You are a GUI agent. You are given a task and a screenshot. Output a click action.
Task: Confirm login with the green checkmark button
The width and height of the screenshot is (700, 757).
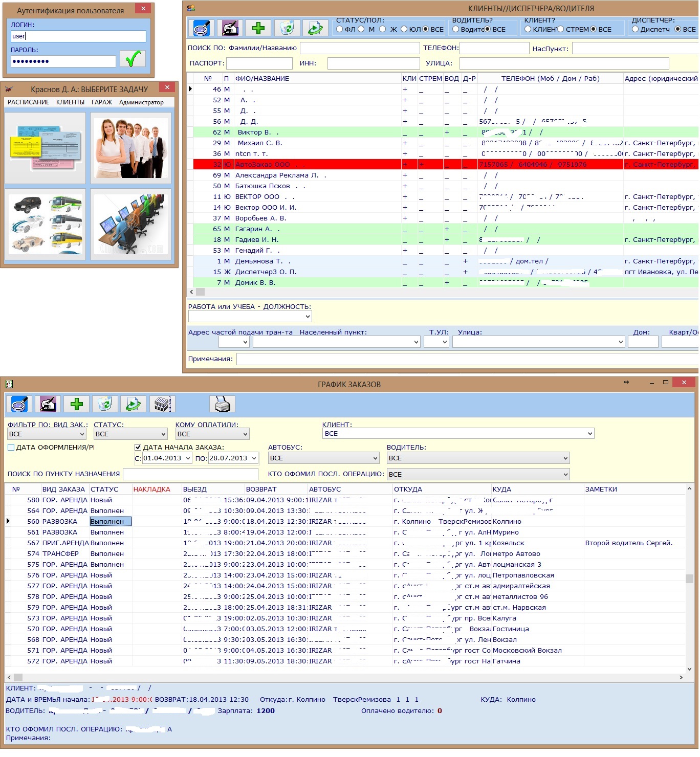point(133,59)
